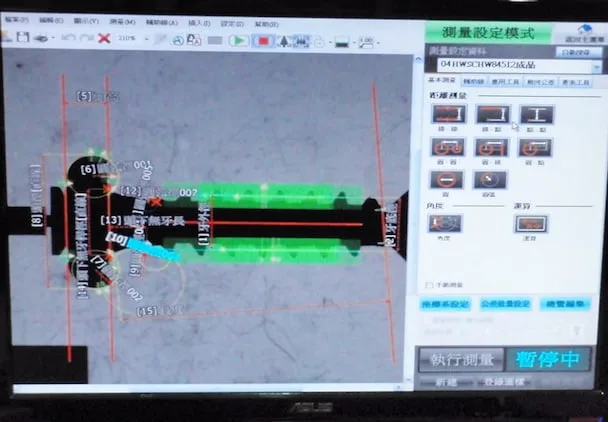Click the undo arrow icon
This screenshot has height=422, width=608.
[68, 38]
